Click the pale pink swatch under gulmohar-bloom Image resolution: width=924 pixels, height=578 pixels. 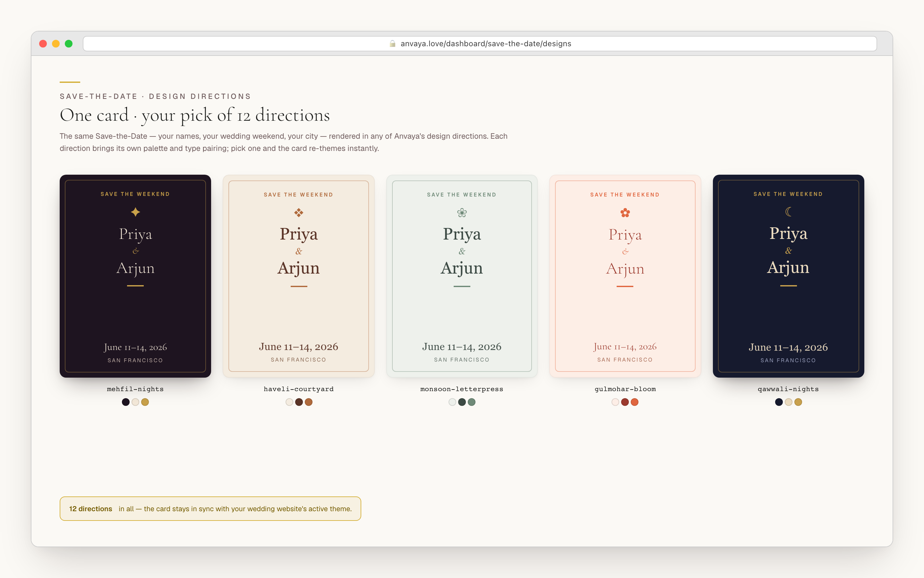point(615,402)
